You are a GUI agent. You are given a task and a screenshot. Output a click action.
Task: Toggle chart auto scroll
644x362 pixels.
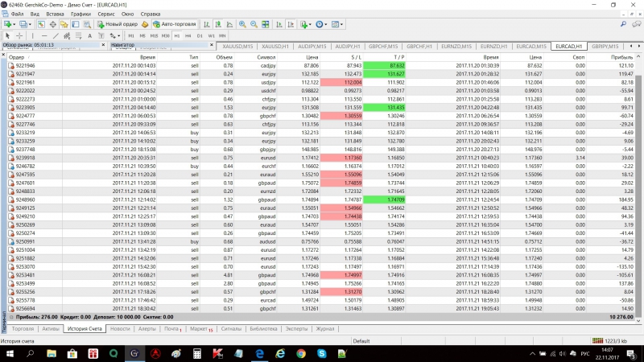tap(279, 24)
